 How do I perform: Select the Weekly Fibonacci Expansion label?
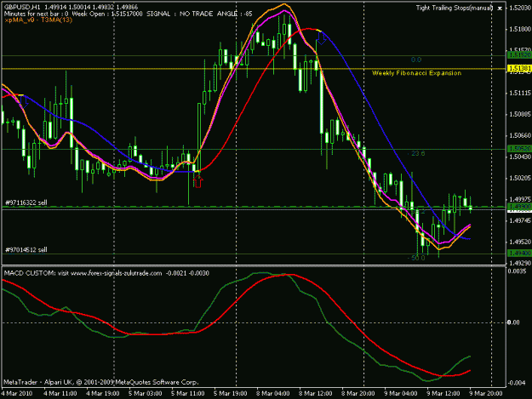point(416,73)
